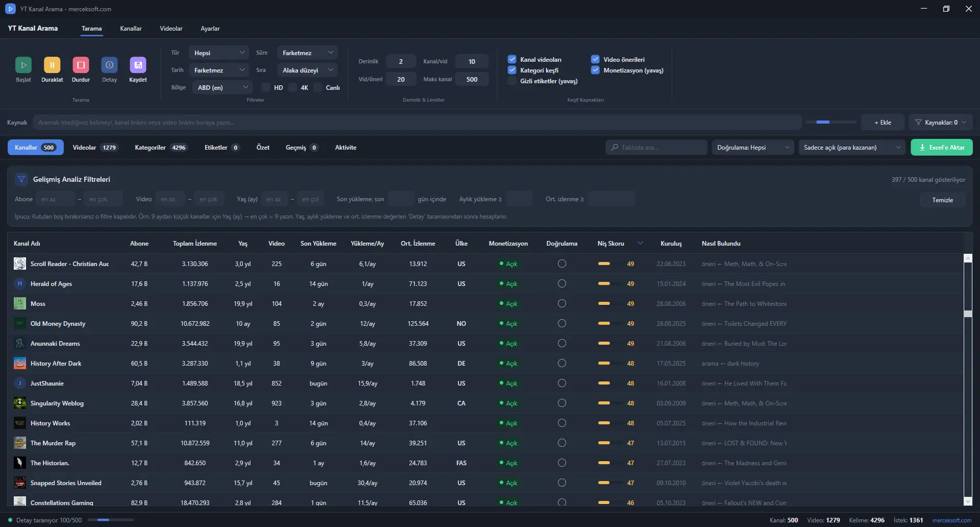The height and width of the screenshot is (527, 980).
Task: Switch to the Videolar results tab
Action: (x=94, y=148)
